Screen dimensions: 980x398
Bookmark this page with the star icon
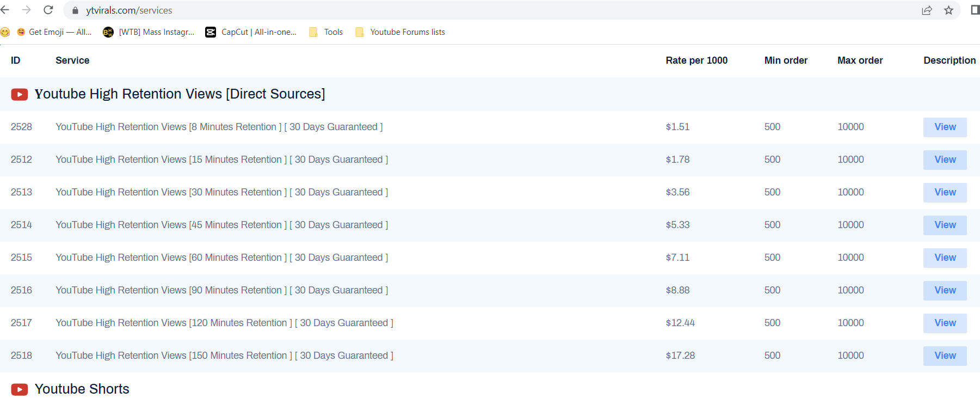pos(948,10)
